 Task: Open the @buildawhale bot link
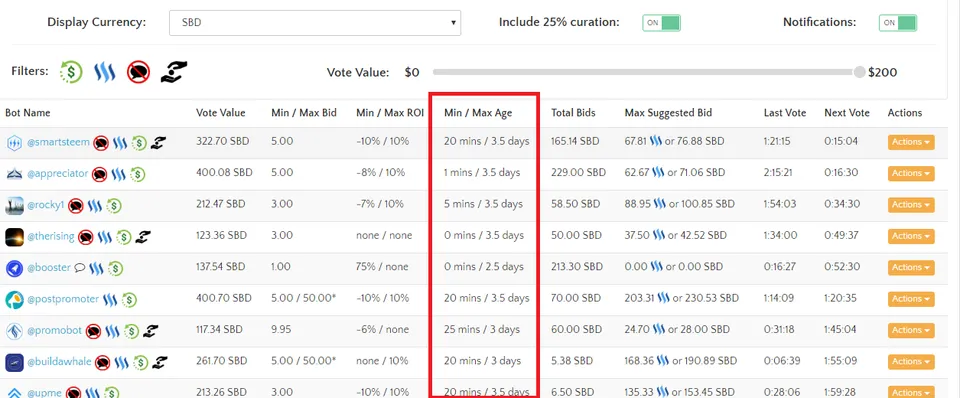(59, 362)
